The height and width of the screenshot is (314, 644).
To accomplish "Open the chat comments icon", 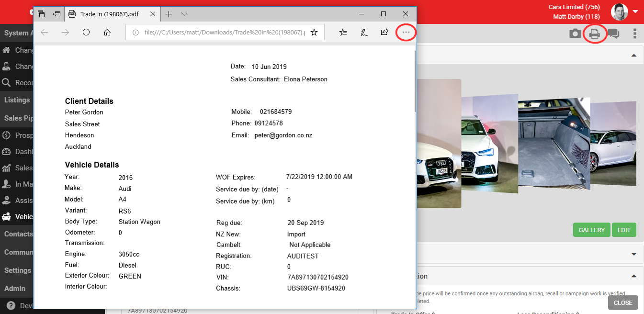I will [x=613, y=34].
